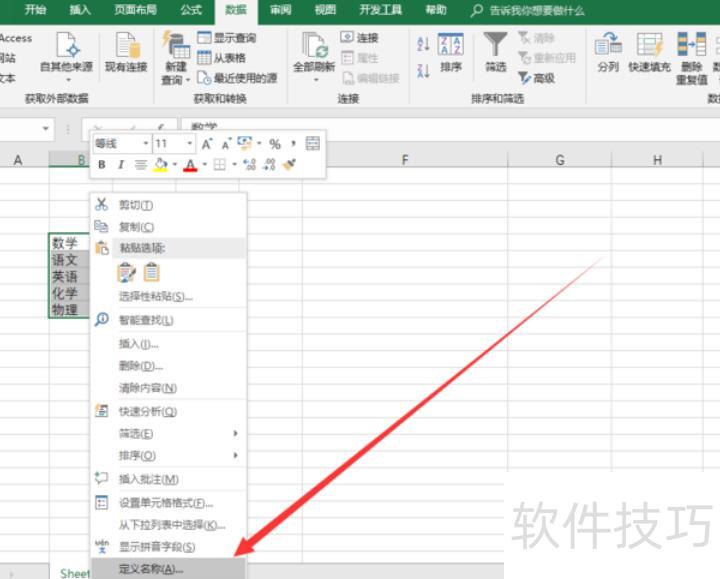
Task: Open 现有连接 existing connections
Action: [126, 52]
